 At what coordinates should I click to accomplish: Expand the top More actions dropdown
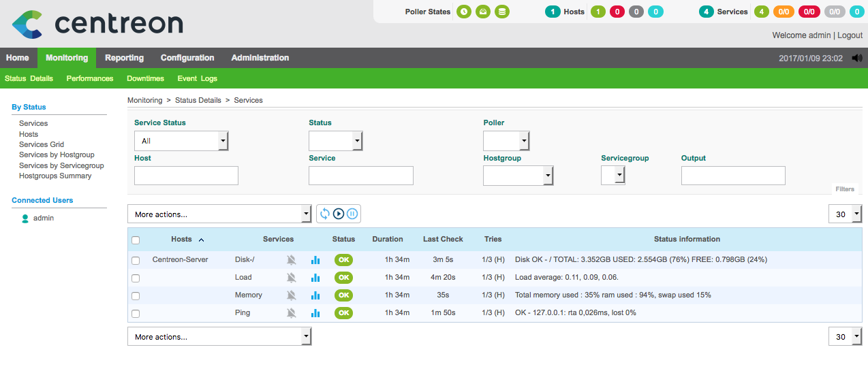(x=219, y=214)
